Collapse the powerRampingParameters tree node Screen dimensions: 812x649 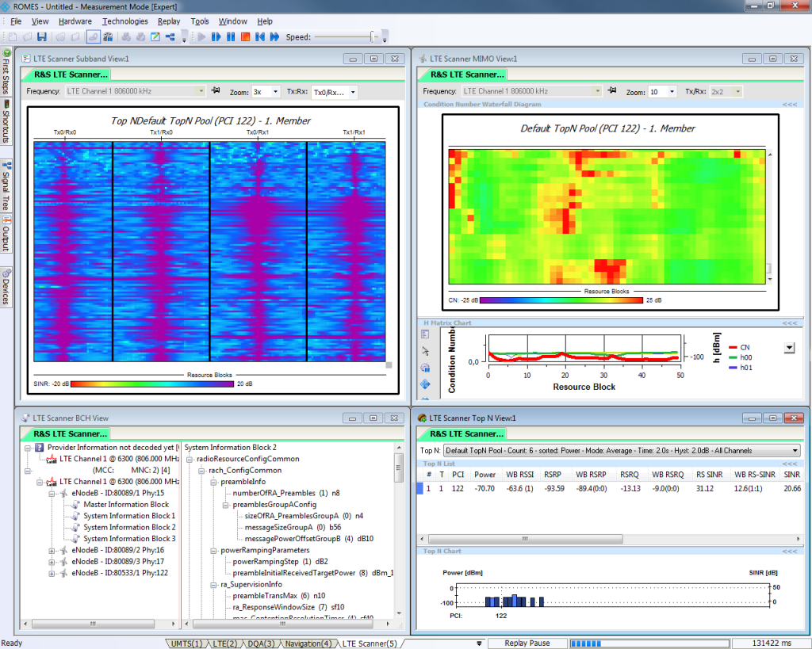click(214, 550)
